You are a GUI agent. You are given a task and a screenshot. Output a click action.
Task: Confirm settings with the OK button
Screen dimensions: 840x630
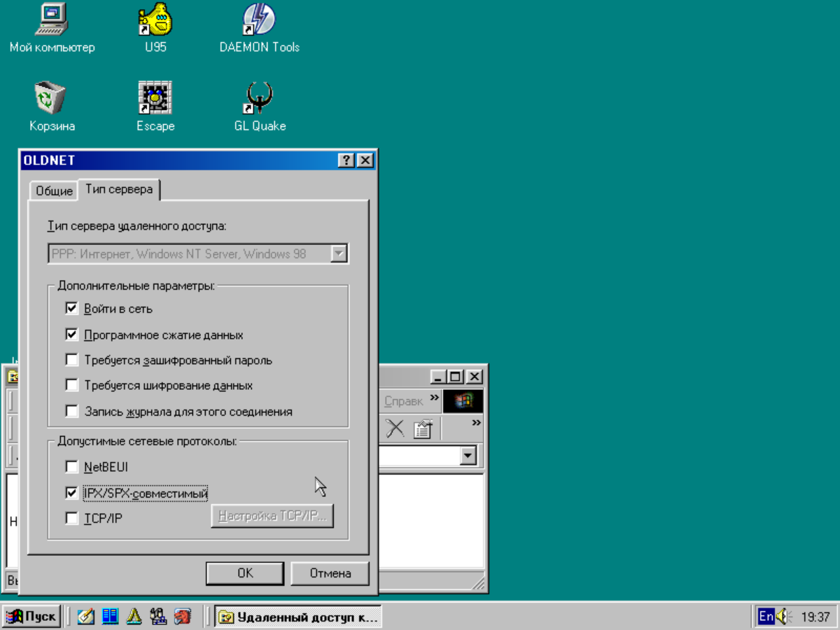[244, 573]
